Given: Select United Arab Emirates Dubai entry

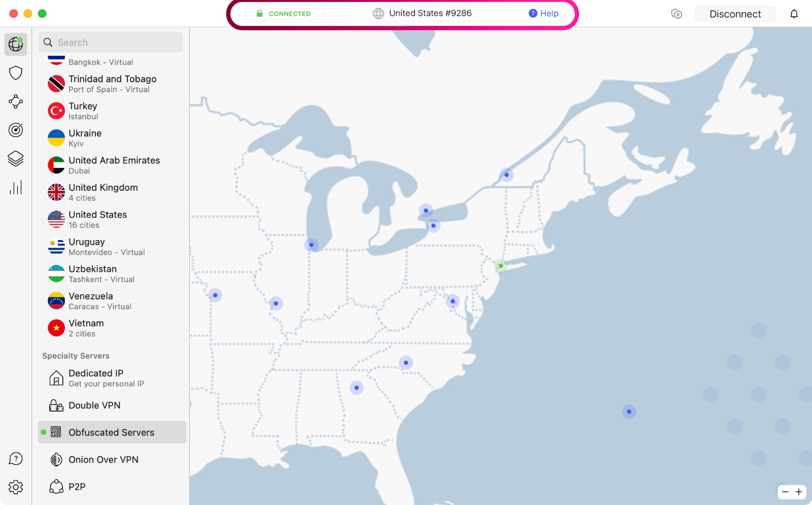Looking at the screenshot, I should (x=112, y=165).
